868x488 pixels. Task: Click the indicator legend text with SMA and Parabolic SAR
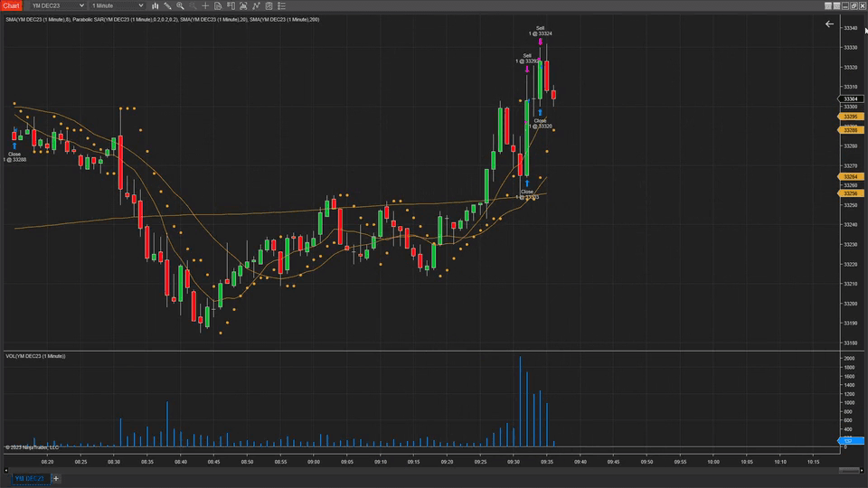162,19
